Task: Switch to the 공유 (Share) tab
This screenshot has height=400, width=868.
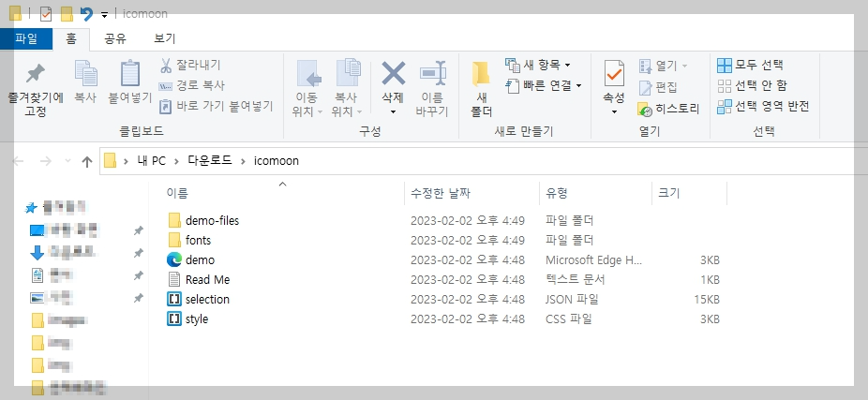Action: click(x=115, y=38)
